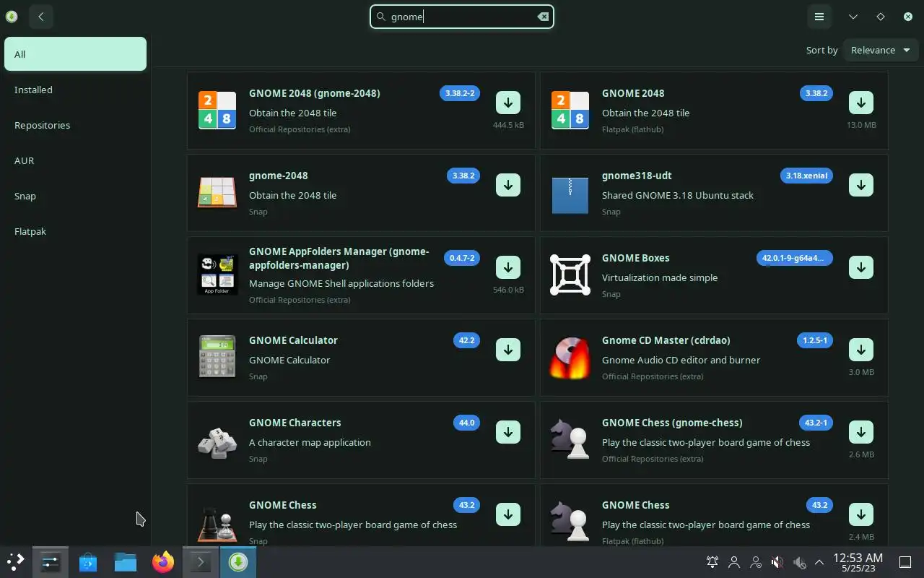Open the GNOME Calculator title
924x578 pixels.
293,340
